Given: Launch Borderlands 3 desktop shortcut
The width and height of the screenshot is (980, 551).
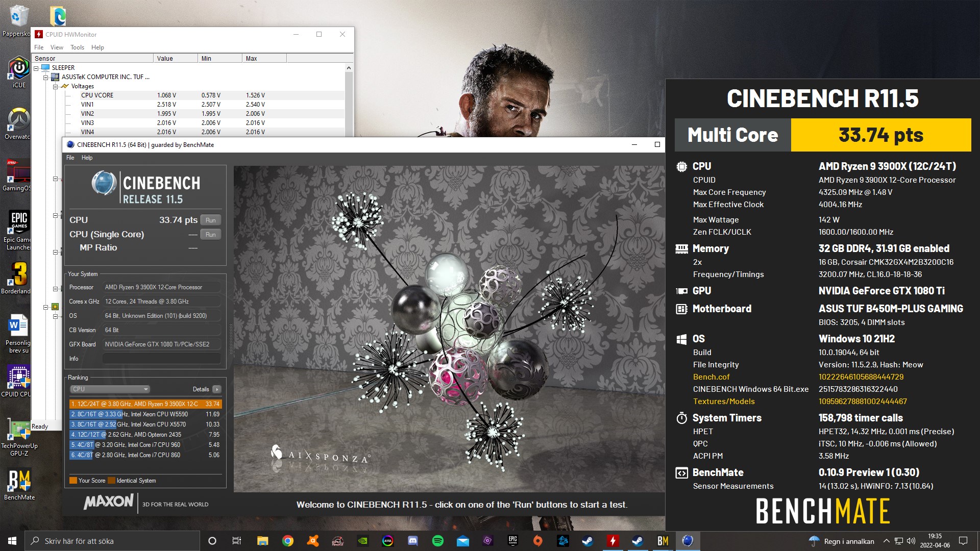Looking at the screenshot, I should [x=19, y=278].
